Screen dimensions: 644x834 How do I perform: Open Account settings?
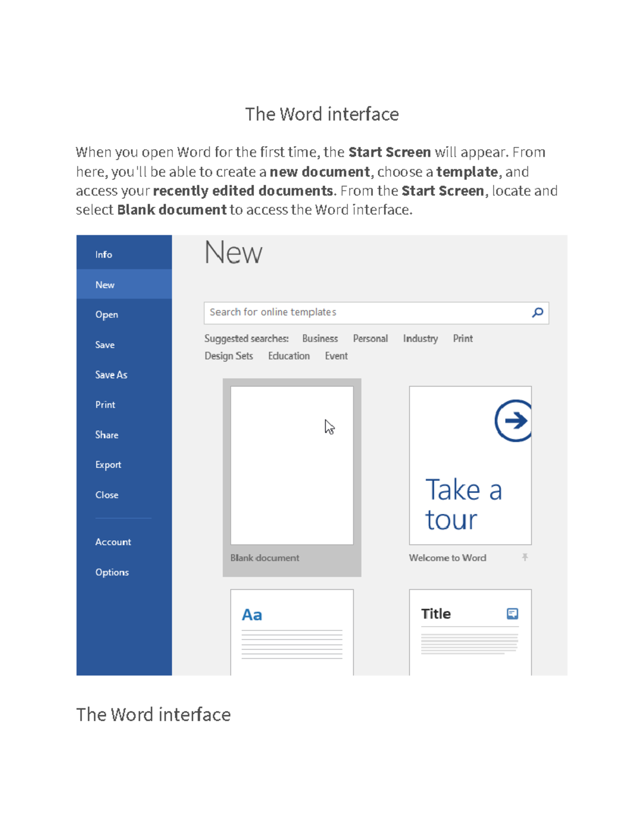pos(113,542)
